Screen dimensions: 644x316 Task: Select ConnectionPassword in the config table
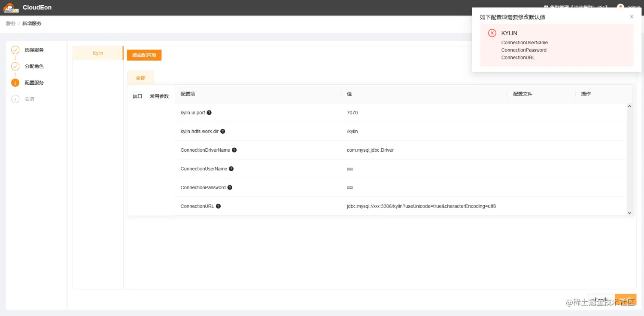point(203,187)
